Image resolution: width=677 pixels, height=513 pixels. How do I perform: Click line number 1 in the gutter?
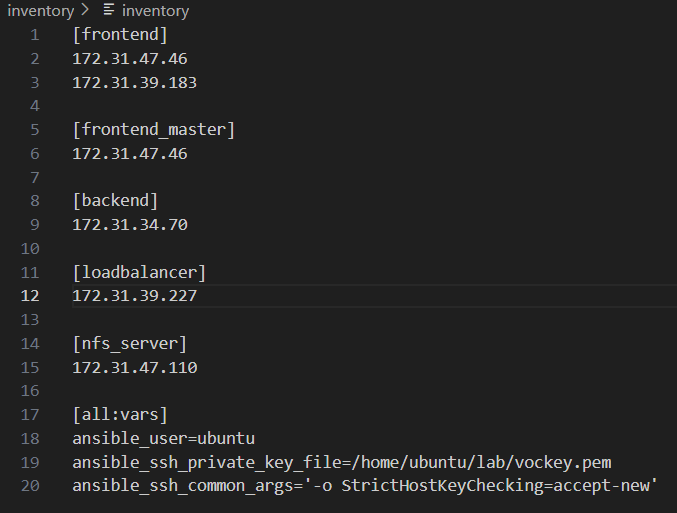[x=35, y=35]
